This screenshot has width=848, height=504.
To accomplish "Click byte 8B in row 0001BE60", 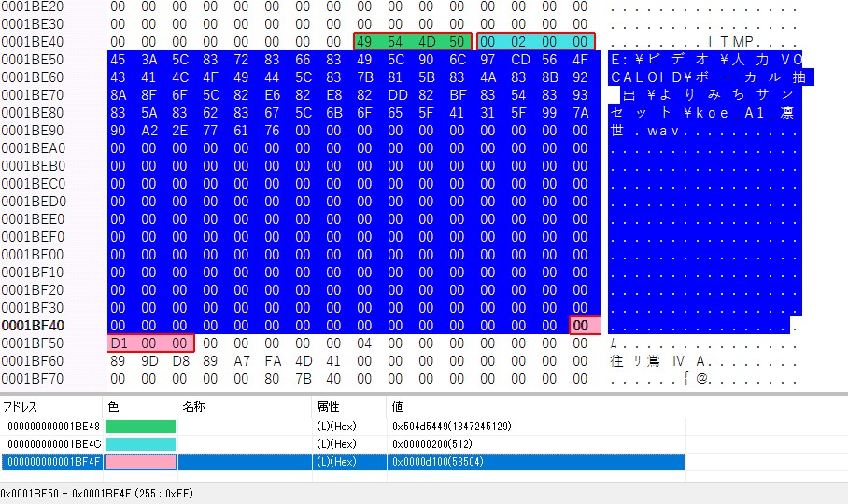I will (550, 77).
